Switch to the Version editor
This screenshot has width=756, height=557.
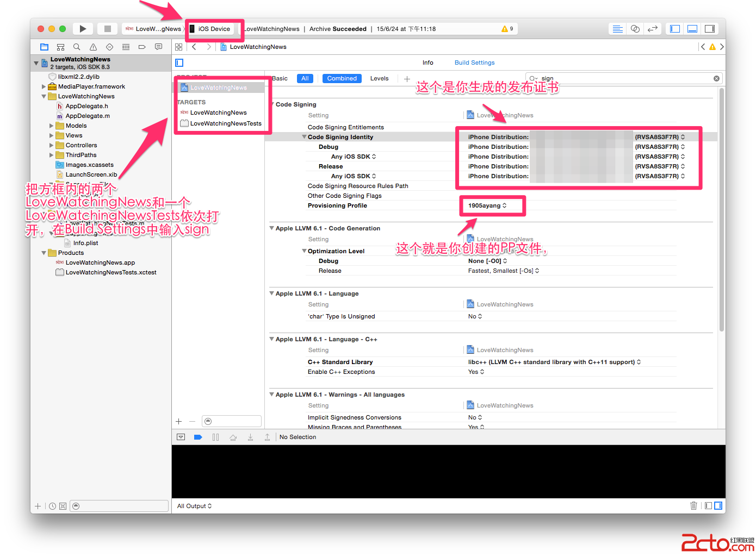(x=653, y=29)
